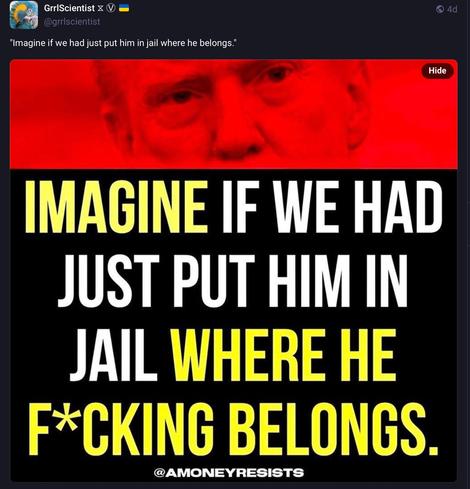Click the Ukraine flag emoji in name
Viewport: 470px width, 489px height.
124,9
